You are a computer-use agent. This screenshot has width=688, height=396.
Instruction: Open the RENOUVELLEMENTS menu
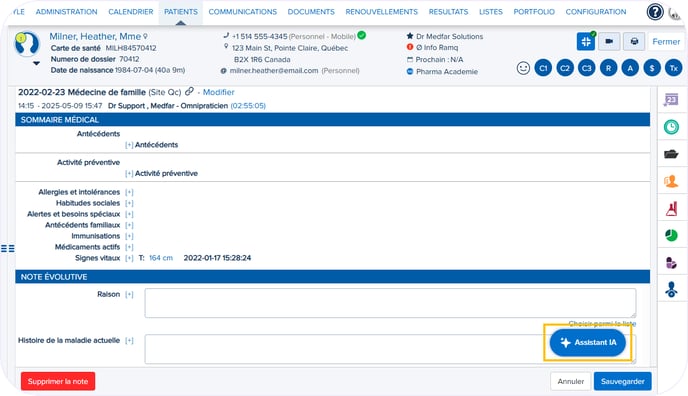381,12
